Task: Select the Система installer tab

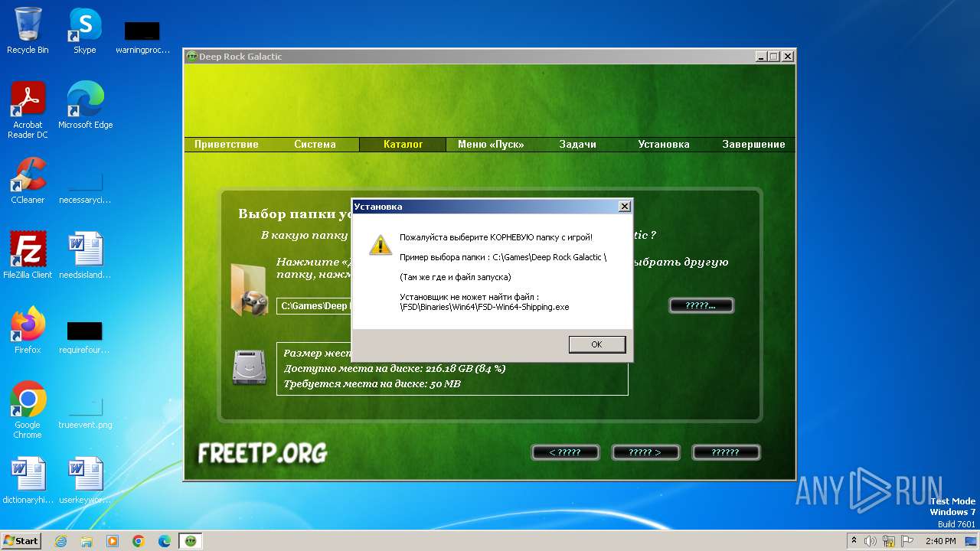Action: [315, 145]
